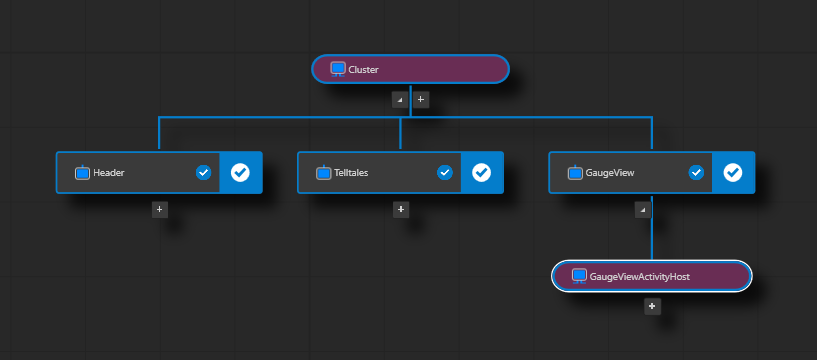This screenshot has height=360, width=817.
Task: Click the monitor icon on the Cluster node
Action: [x=338, y=69]
